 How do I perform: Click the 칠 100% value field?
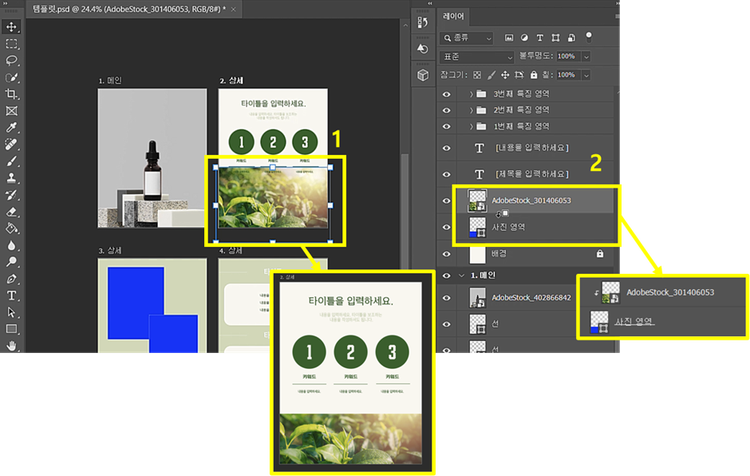pyautogui.click(x=568, y=75)
